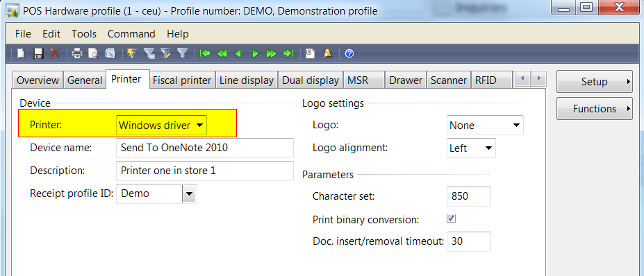This screenshot has width=644, height=276.
Task: Open the Tools menu
Action: 84,33
